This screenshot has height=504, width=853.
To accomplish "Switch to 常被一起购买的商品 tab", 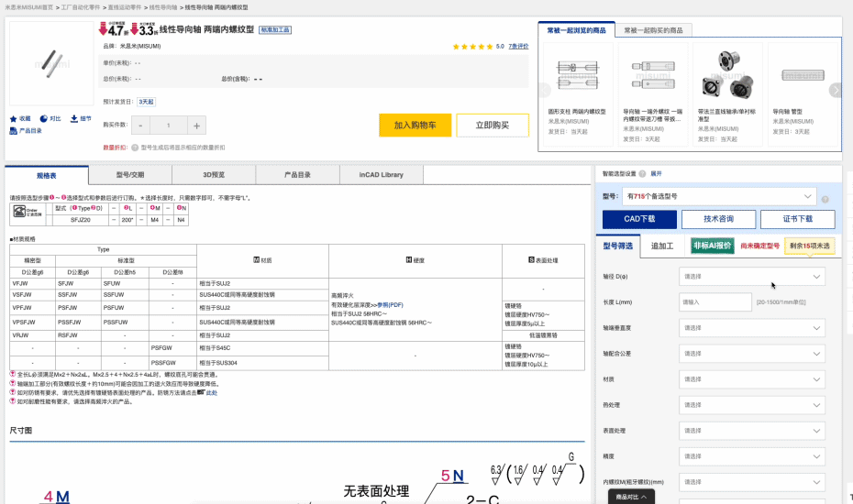I will pos(654,30).
